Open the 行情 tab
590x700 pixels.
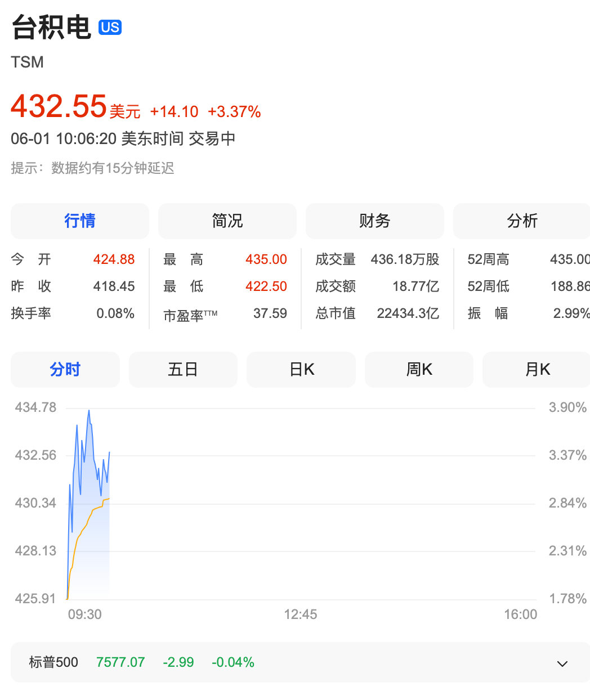tap(80, 221)
